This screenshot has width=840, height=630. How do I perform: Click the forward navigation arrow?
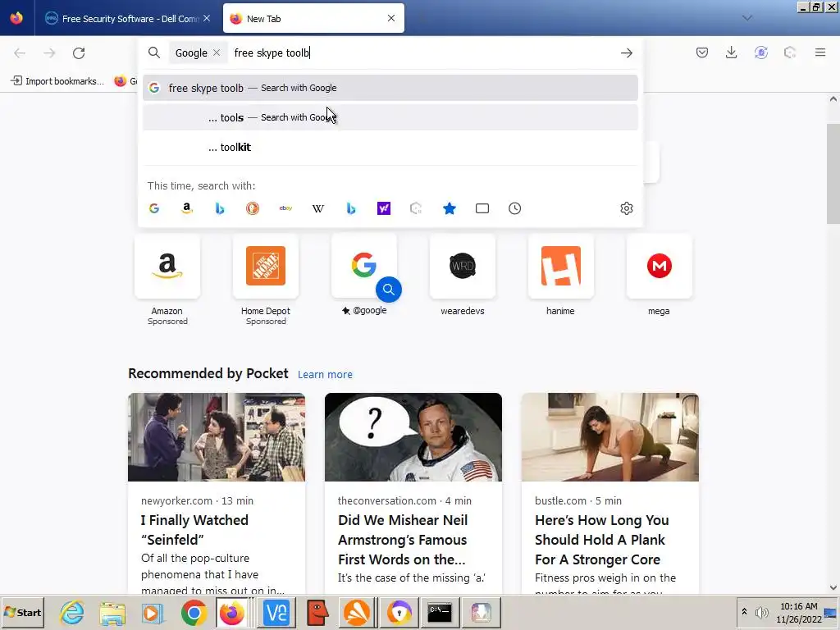click(49, 53)
